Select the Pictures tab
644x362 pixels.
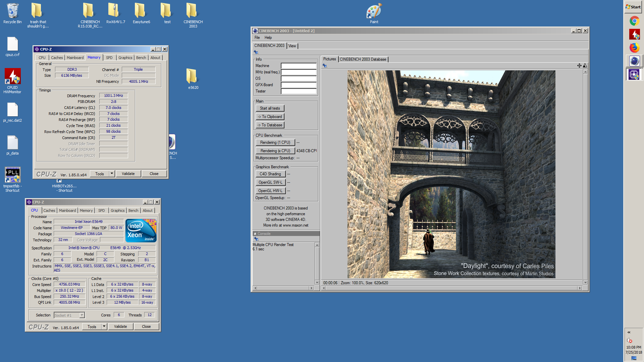tap(329, 59)
